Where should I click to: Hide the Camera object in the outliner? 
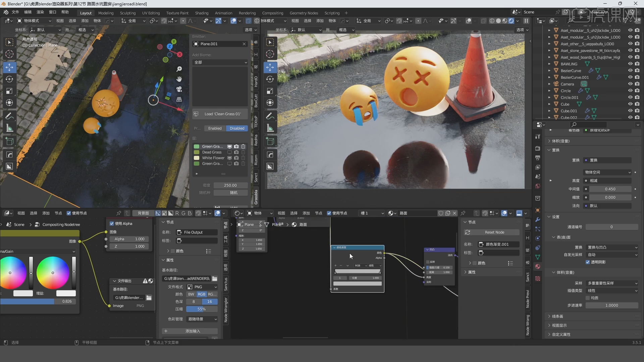631,84
